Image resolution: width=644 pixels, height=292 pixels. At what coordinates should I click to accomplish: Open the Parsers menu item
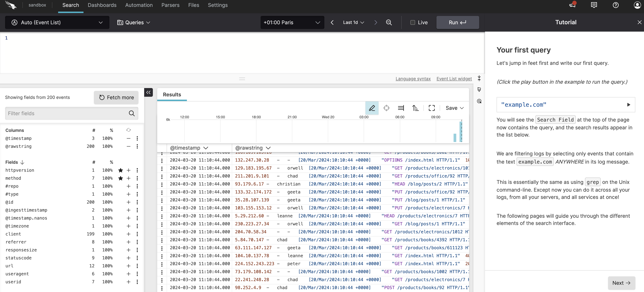tap(170, 5)
